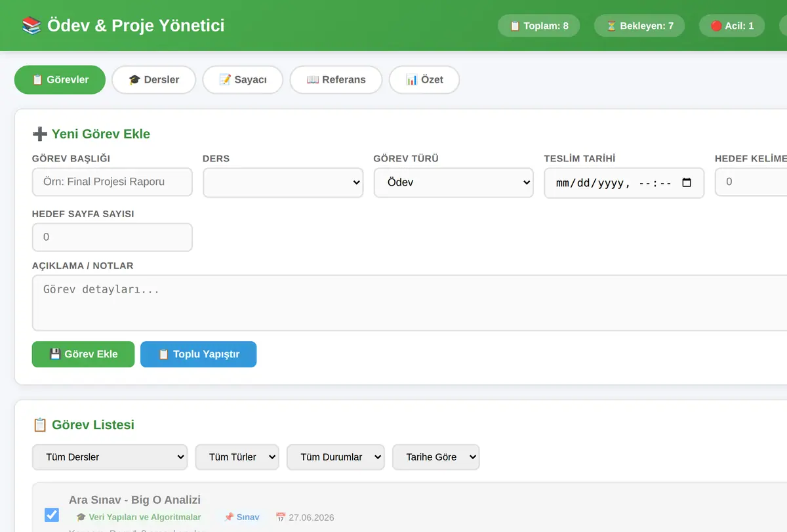This screenshot has width=787, height=532.
Task: Click the Ödev & Proje Yönetici header title
Action: [123, 26]
